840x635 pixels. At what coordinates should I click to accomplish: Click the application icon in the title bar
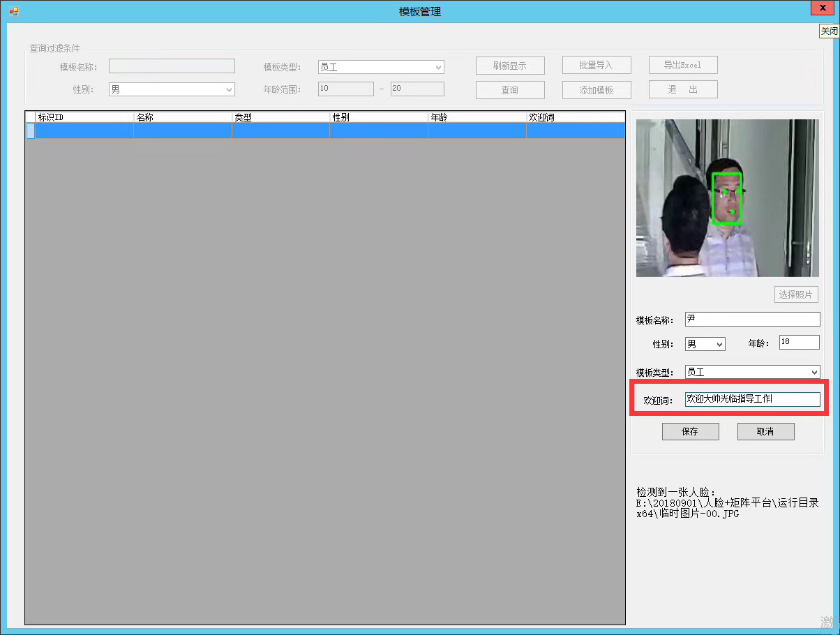13,11
